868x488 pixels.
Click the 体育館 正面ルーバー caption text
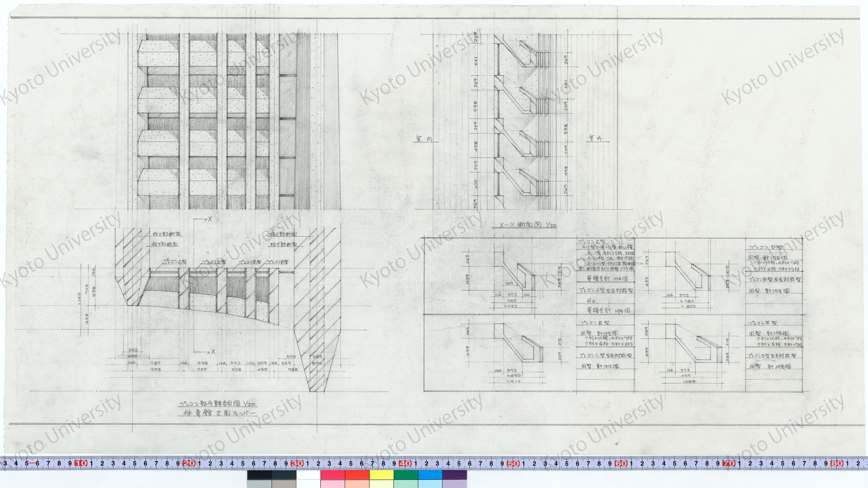[219, 413]
